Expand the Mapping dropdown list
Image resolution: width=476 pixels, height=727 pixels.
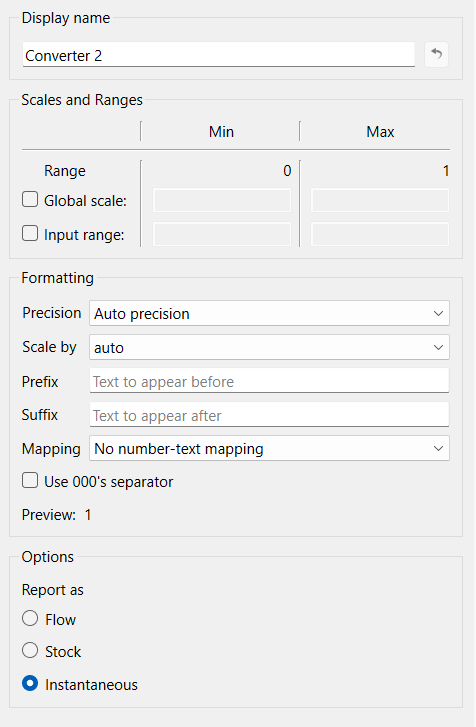[x=269, y=448]
